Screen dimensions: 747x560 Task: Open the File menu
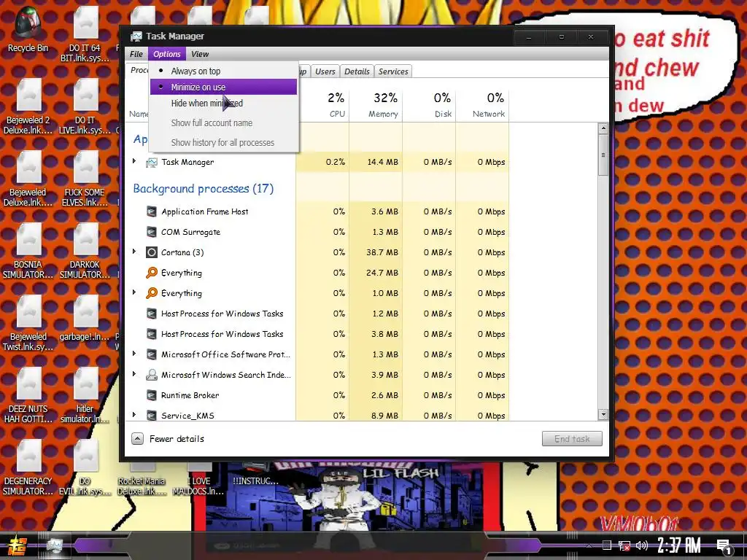coord(136,54)
